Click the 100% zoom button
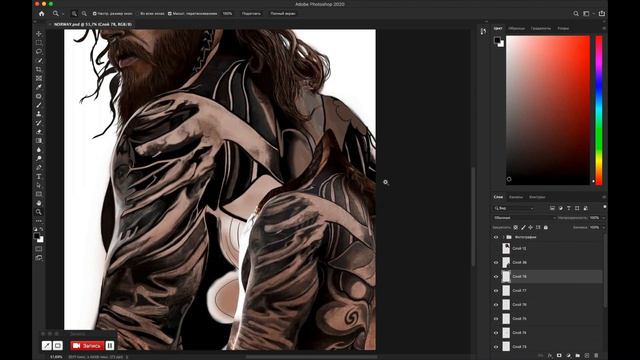Viewport: 640px width, 360px height. click(227, 13)
